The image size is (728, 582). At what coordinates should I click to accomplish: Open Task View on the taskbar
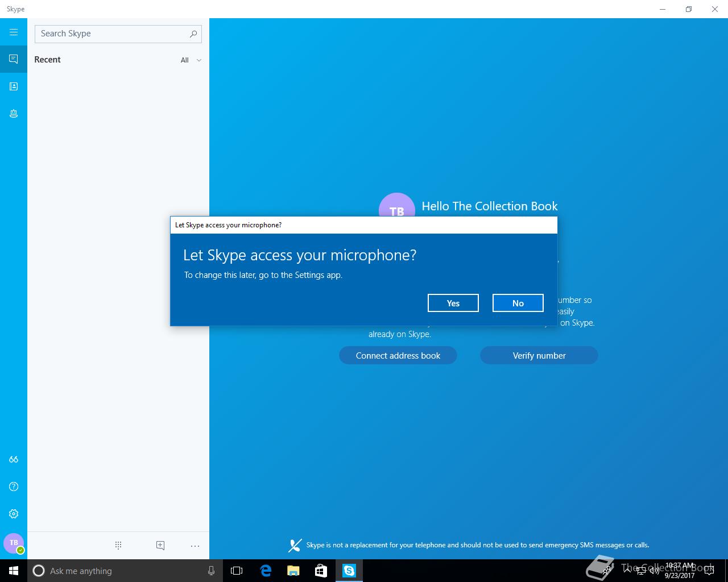(237, 571)
